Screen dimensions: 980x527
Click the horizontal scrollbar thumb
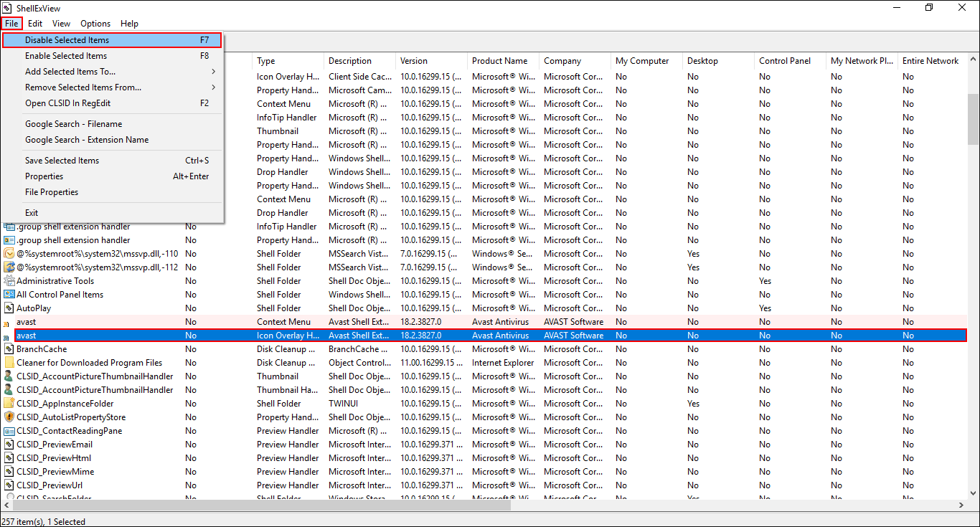(x=262, y=505)
